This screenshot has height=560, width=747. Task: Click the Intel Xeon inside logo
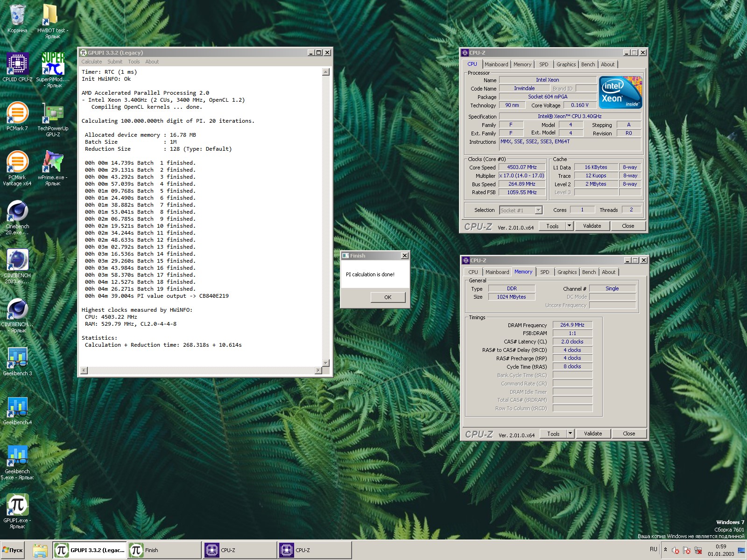click(621, 92)
